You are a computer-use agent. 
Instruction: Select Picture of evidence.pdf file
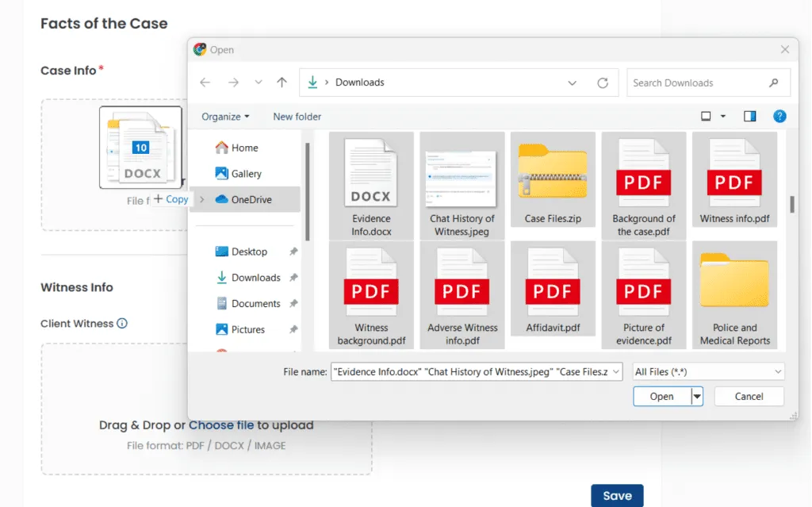point(644,295)
